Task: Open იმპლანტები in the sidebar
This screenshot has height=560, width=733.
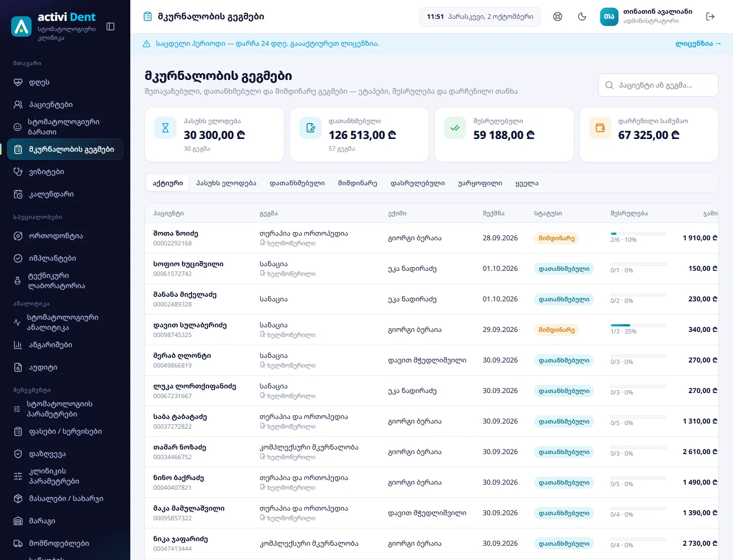Action: [65, 258]
